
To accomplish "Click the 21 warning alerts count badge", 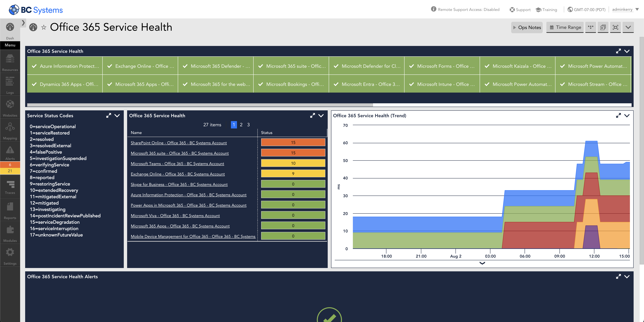I will [10, 171].
